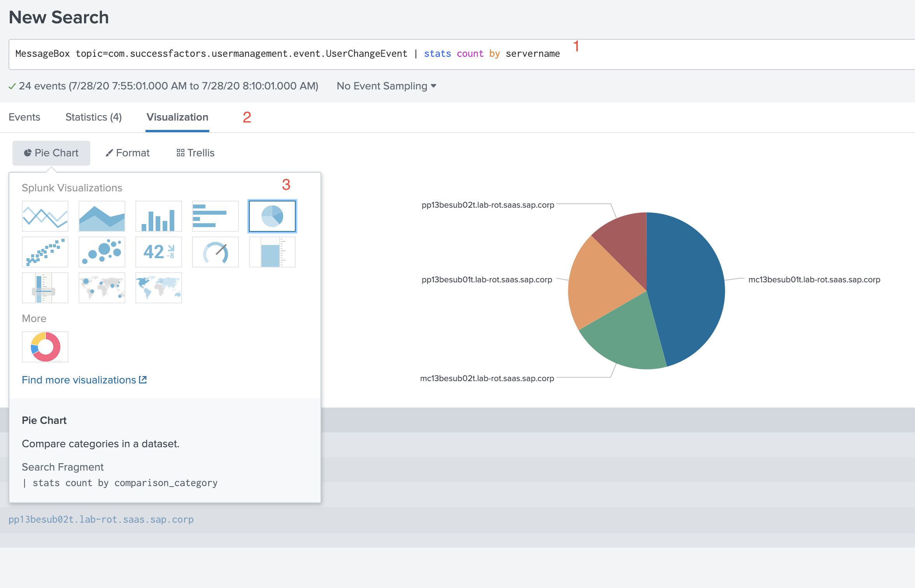This screenshot has width=915, height=588.
Task: Open the Pie Chart visualization picker
Action: pos(51,153)
